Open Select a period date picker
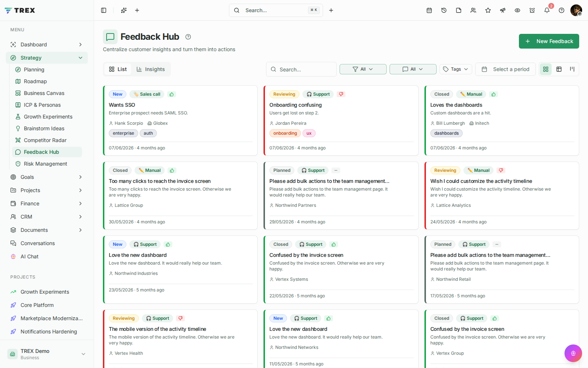This screenshot has height=368, width=588. tap(506, 69)
